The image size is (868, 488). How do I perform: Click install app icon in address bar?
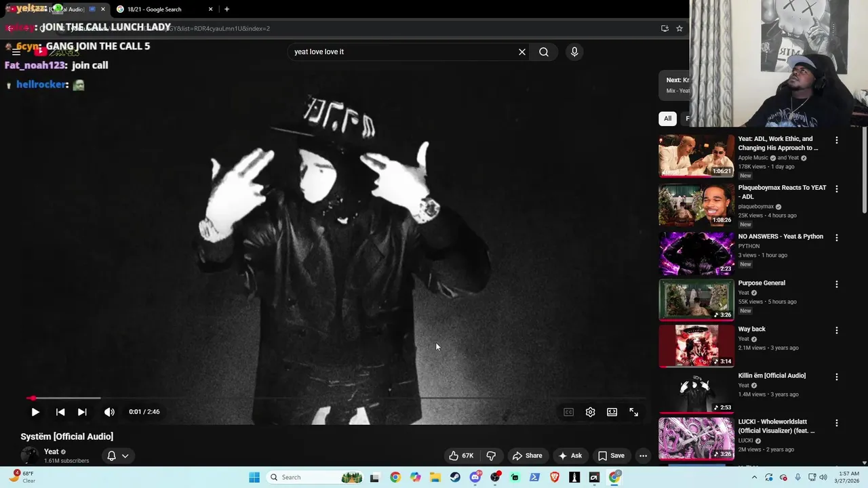click(x=665, y=28)
